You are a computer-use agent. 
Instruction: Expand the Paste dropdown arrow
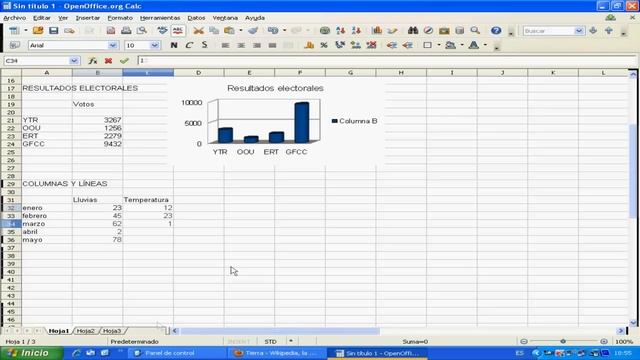241,31
